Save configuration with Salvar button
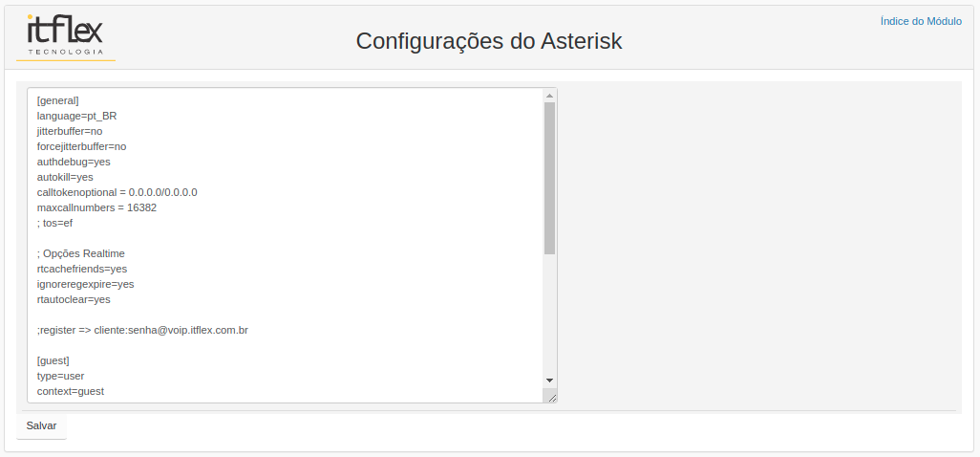 41,426
